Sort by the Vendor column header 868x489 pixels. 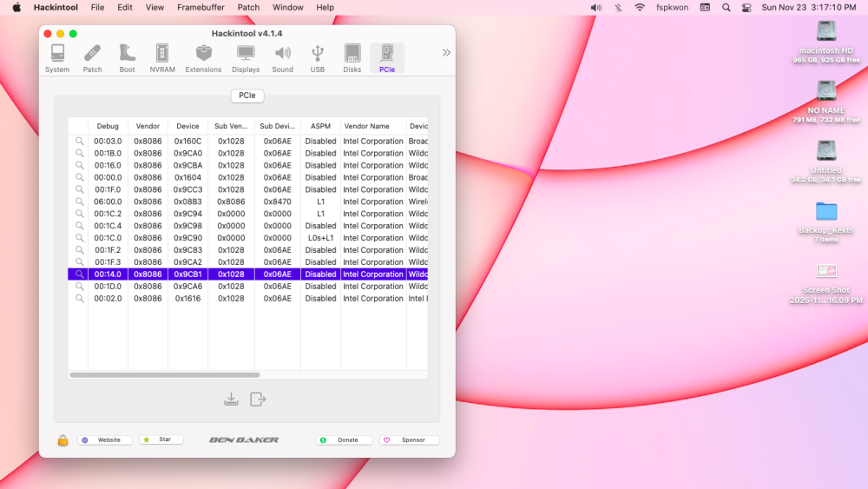point(148,126)
